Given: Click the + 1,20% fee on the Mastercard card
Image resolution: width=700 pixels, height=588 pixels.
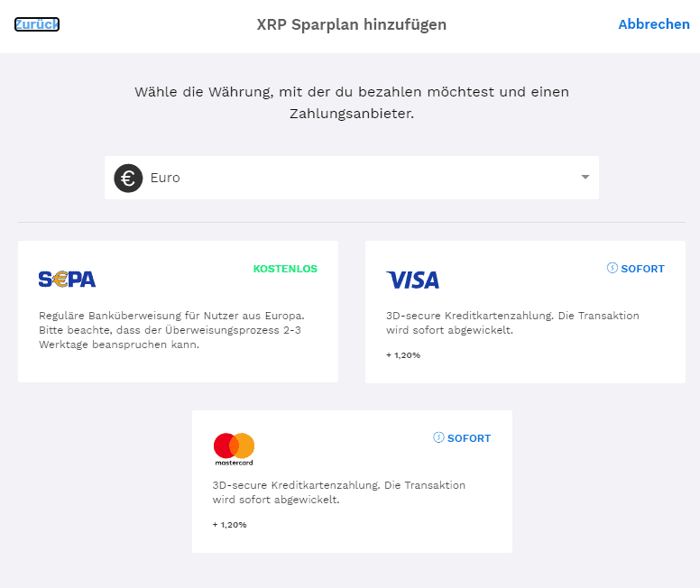Looking at the screenshot, I should point(229,525).
